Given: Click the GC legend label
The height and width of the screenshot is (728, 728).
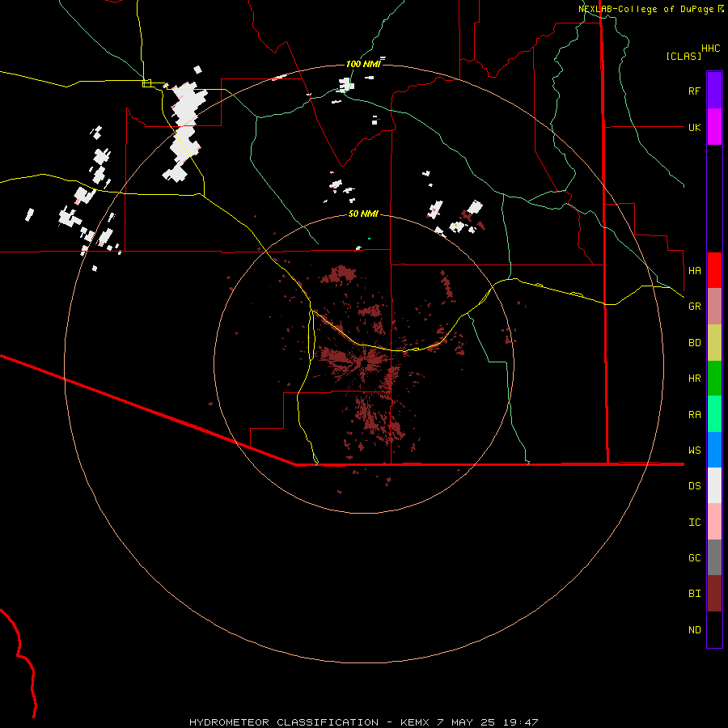Looking at the screenshot, I should click(x=695, y=558).
